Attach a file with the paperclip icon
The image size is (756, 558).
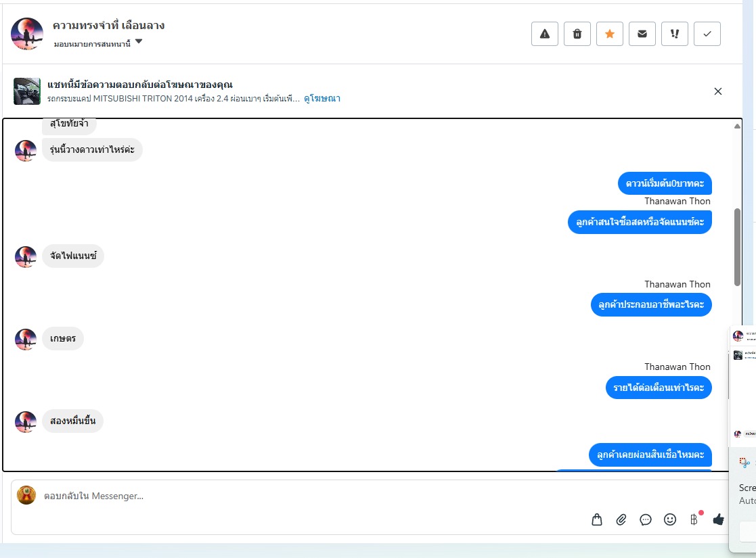[621, 519]
